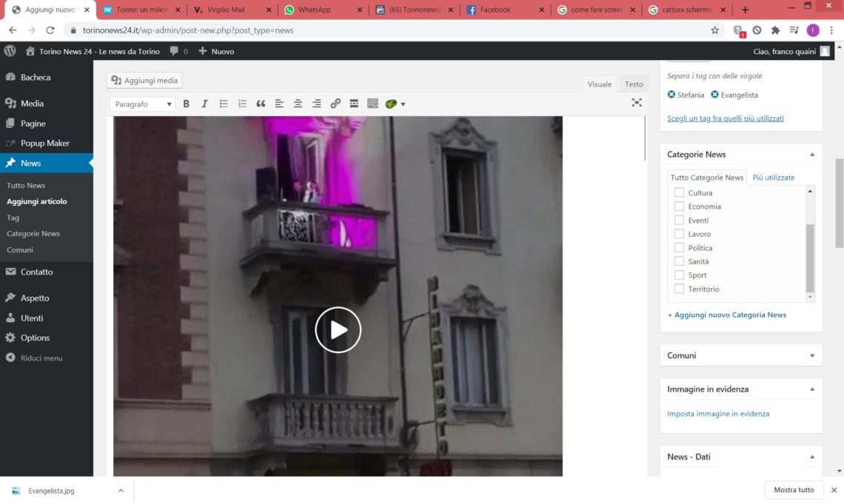Check the Cultura category
The height and width of the screenshot is (504, 844).
(x=679, y=193)
